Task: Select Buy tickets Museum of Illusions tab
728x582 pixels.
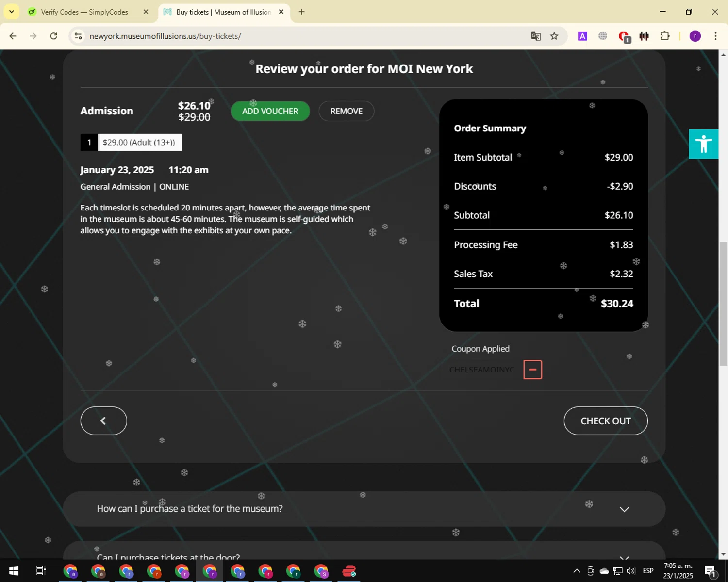Action: (223, 12)
